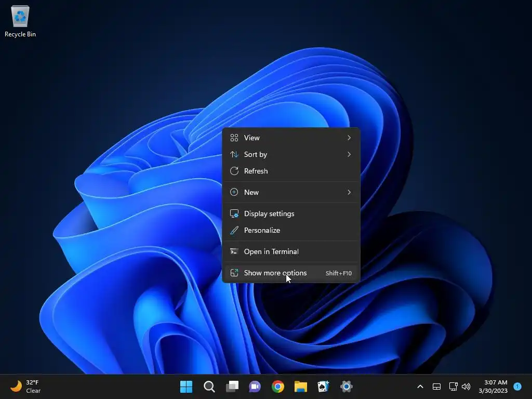Open the clock showing 3:07 AM
Viewport: 532px width, 399px height.
pyautogui.click(x=493, y=387)
